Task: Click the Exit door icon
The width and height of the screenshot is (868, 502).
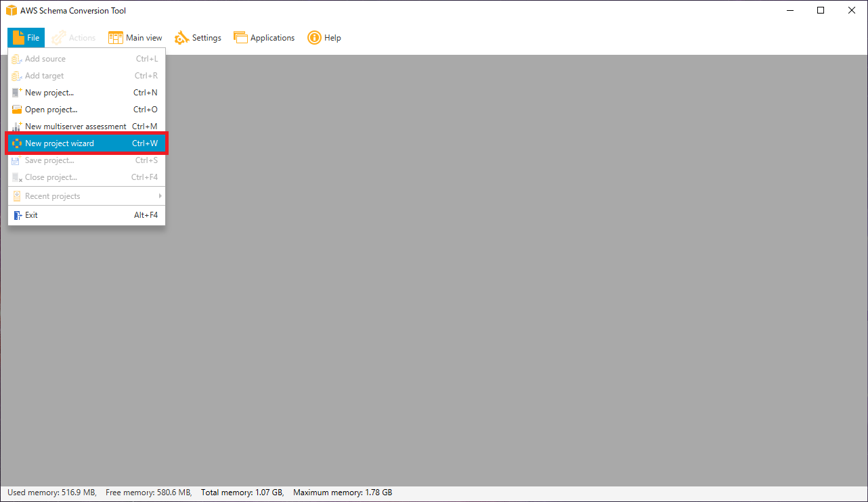Action: [x=17, y=215]
